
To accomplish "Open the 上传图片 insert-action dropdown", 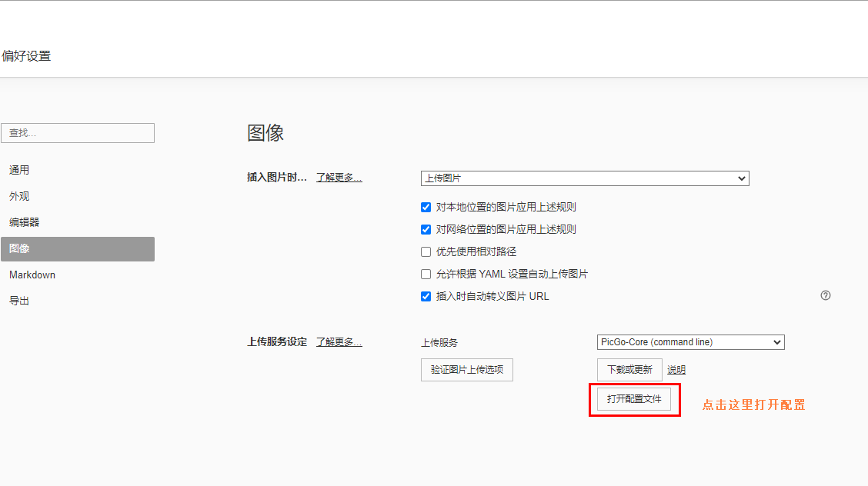I will pos(585,178).
